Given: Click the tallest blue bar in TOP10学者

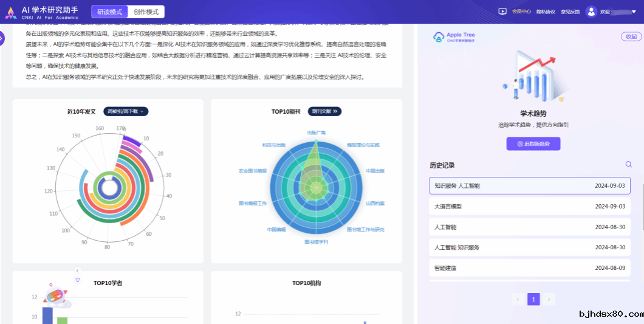Looking at the screenshot, I should click(47, 315).
